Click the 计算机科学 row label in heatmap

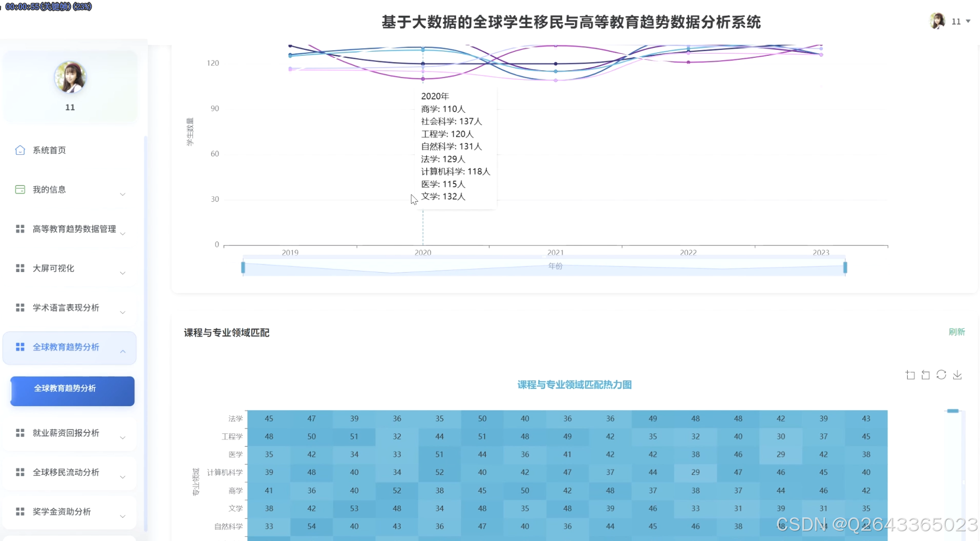click(x=225, y=472)
